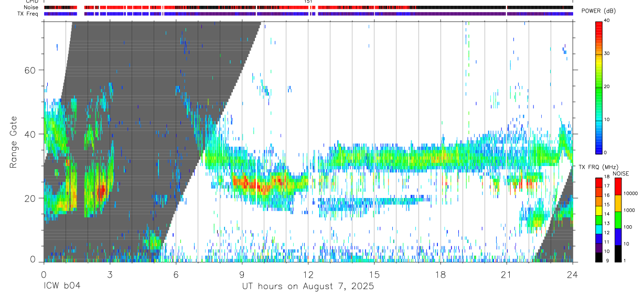Click the 'TX FRQ (MHz)' legend title
Image resolution: width=644 pixels, height=297 pixels.
[x=598, y=167]
